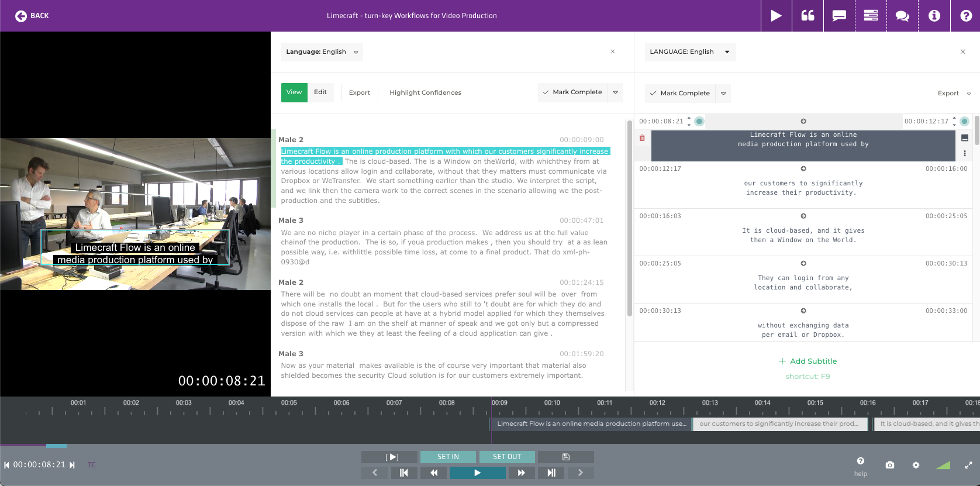Open the subtitle panel Export dropdown
The width and height of the screenshot is (980, 486).
tap(954, 93)
